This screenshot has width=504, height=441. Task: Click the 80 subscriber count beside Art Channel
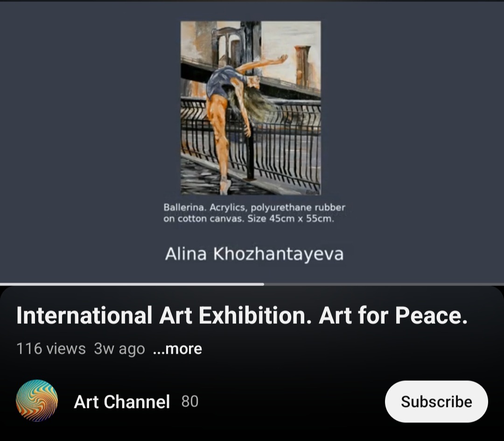coord(189,401)
